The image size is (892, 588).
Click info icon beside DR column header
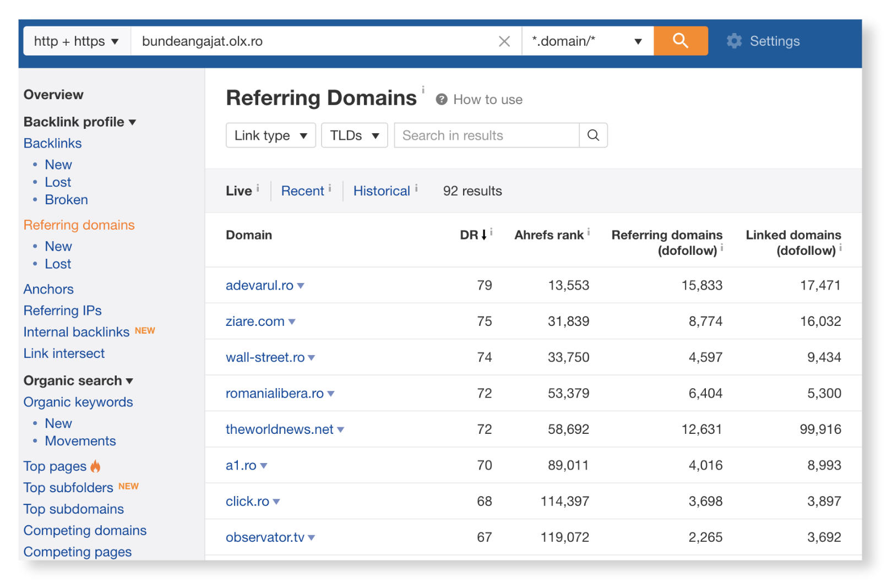tap(491, 232)
